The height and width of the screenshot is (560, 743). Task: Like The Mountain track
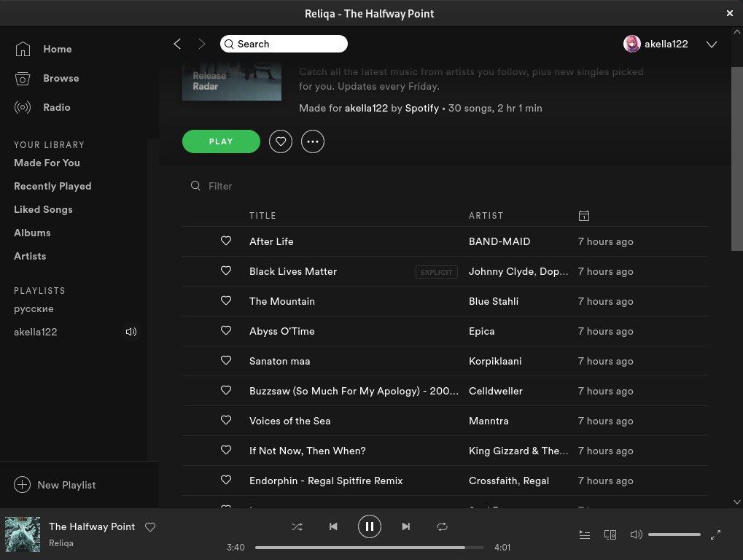coord(226,300)
